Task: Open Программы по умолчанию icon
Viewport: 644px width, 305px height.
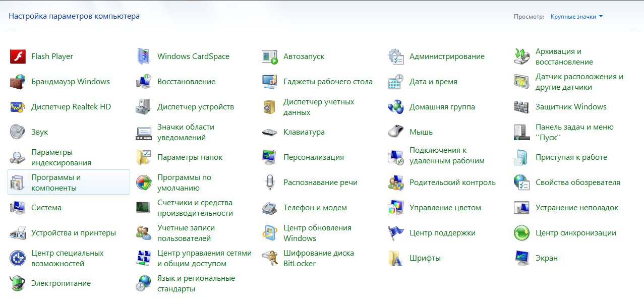Action: tap(144, 182)
